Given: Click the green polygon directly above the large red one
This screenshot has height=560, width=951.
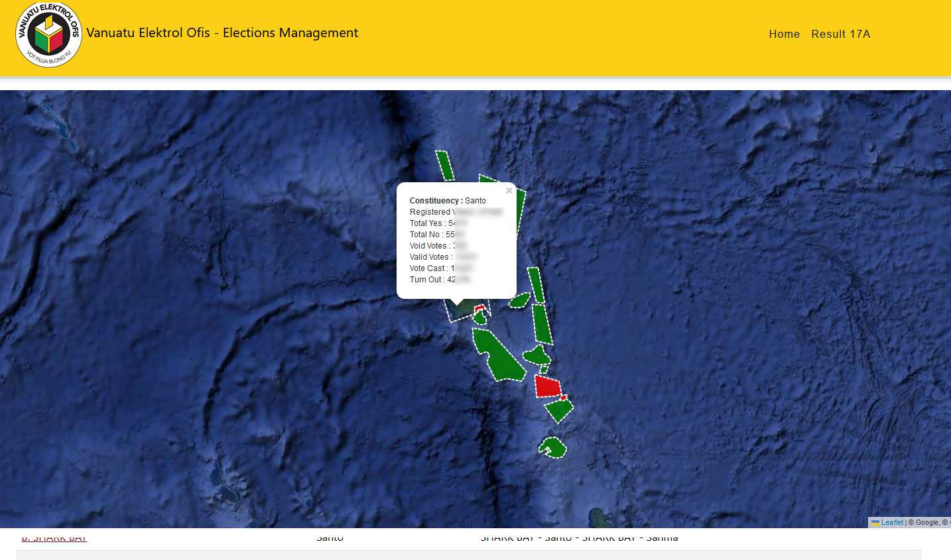Looking at the screenshot, I should coord(537,356).
